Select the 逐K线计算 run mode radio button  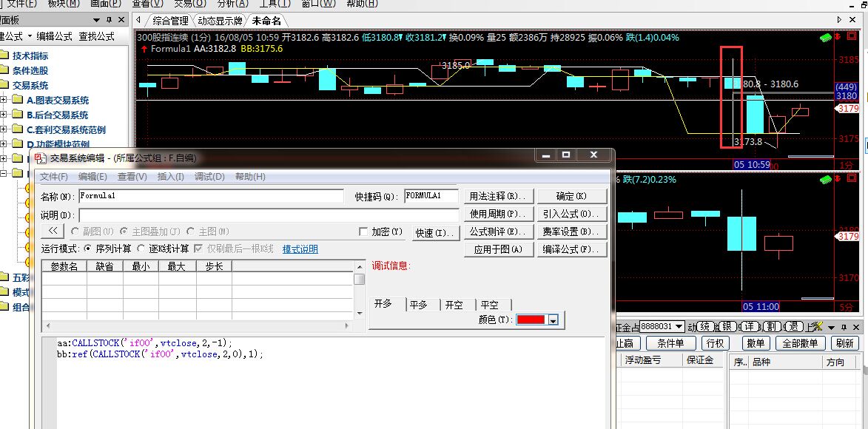point(141,249)
